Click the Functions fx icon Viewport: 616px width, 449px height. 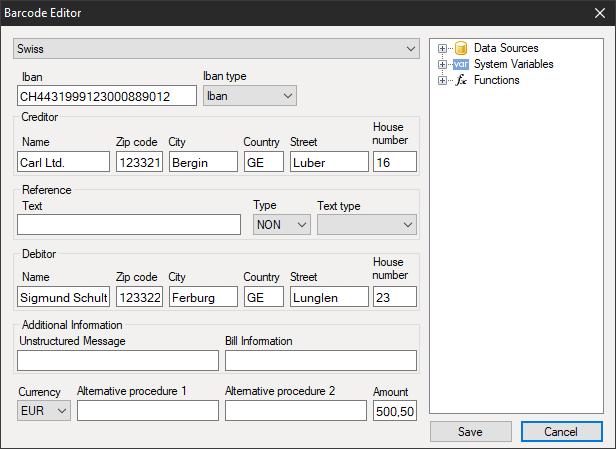pos(461,80)
